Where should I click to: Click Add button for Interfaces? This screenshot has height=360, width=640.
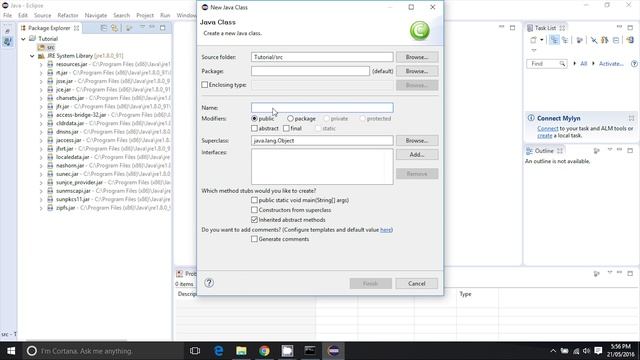[417, 154]
